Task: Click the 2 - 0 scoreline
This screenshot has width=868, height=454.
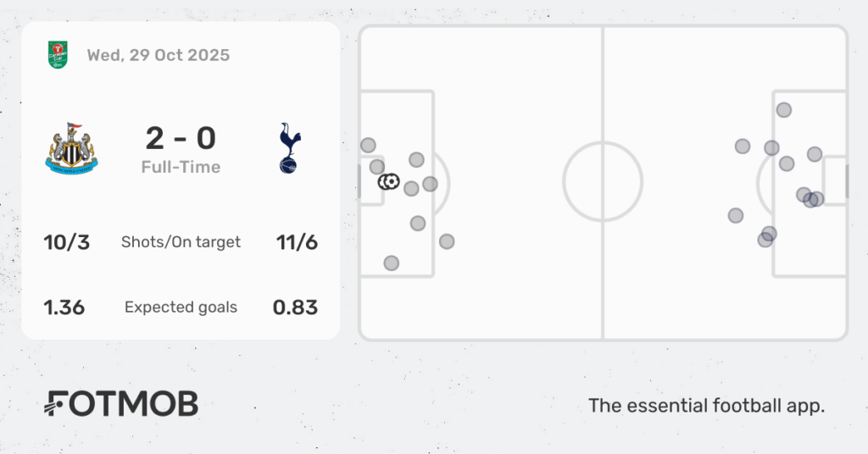Action: [181, 138]
